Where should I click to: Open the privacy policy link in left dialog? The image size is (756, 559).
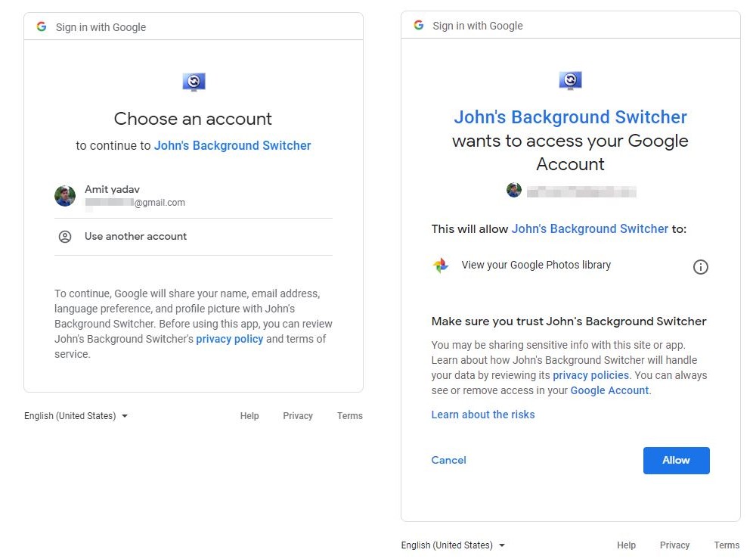(230, 339)
